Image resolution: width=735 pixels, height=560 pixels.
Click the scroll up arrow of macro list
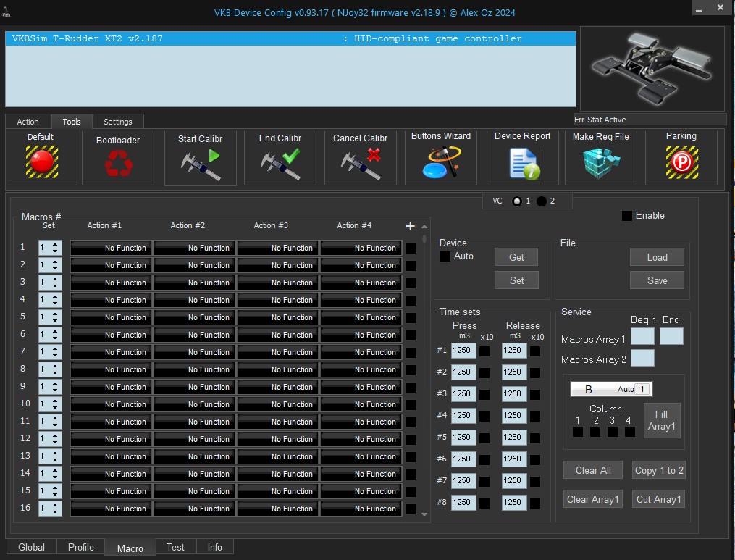tap(424, 227)
